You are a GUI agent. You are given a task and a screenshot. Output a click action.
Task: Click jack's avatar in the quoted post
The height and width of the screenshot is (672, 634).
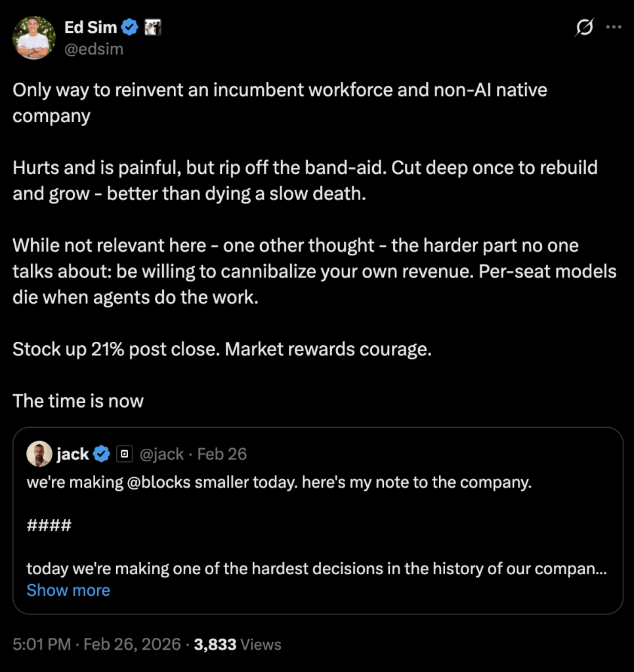[x=38, y=453]
